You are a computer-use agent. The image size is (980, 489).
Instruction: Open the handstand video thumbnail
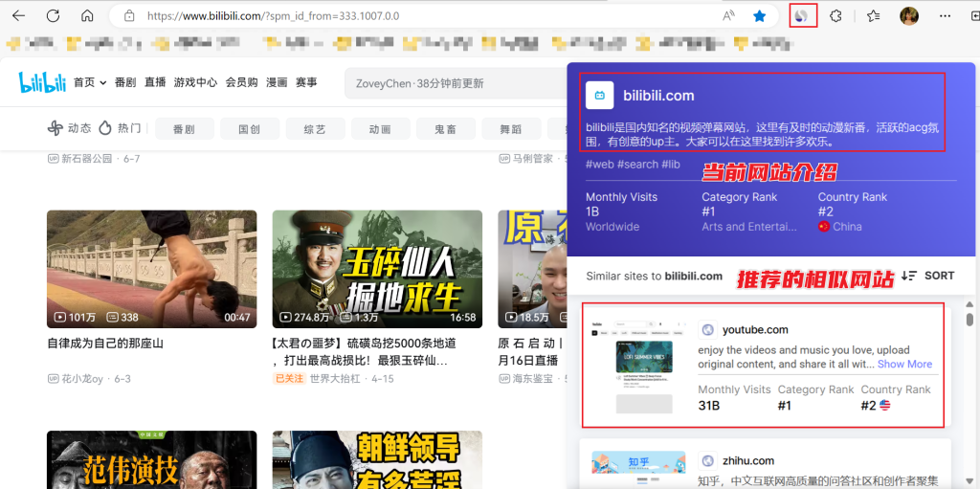click(x=152, y=269)
